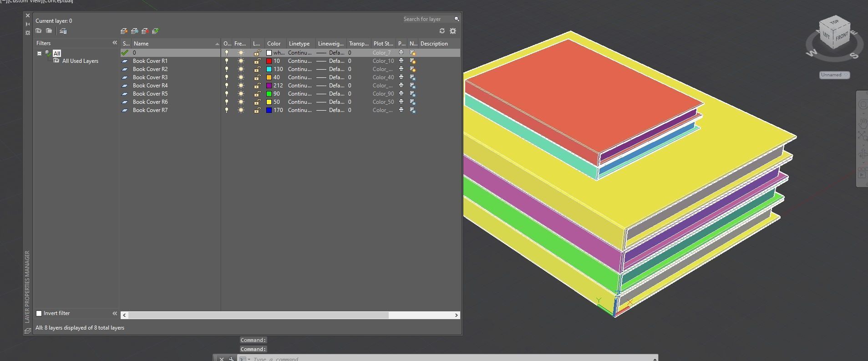Click the New Property Filter icon
This screenshot has height=361, width=868.
pos(39,31)
